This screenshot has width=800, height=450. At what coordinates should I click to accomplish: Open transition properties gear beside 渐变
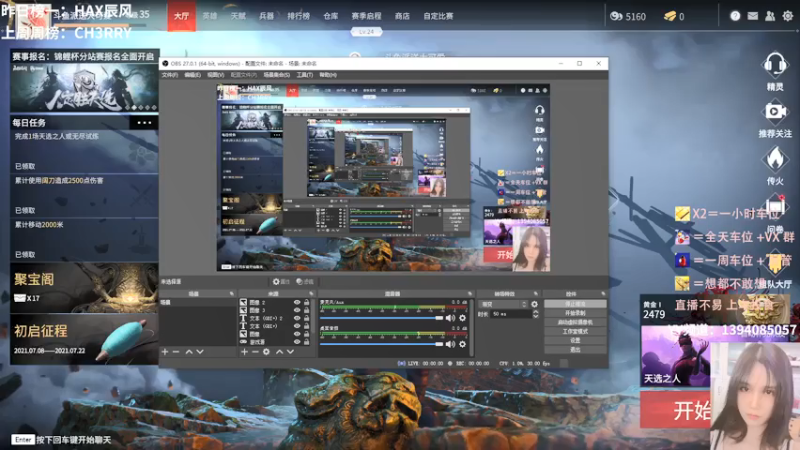(534, 304)
